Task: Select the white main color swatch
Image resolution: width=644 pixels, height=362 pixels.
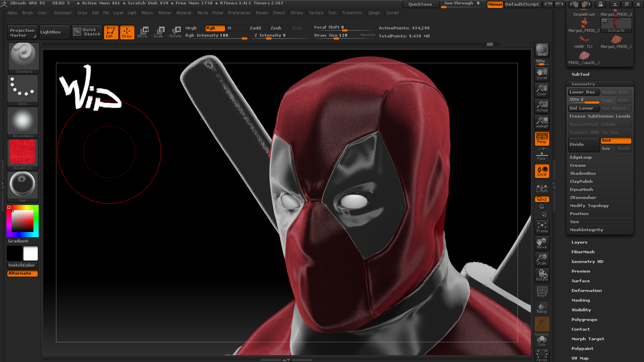Action: tap(31, 254)
